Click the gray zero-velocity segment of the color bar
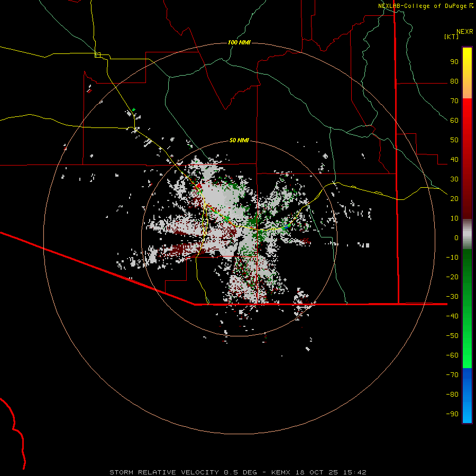This screenshot has width=476, height=476. 467,234
